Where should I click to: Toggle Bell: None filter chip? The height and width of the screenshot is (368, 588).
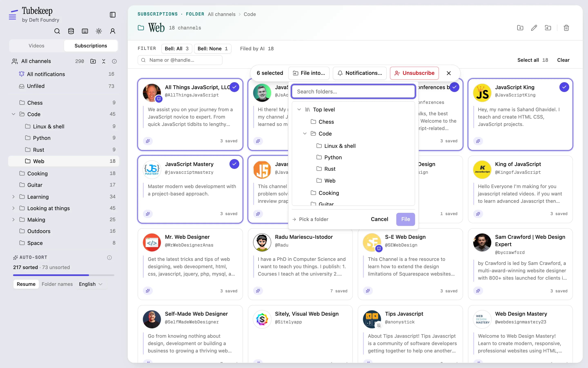coord(213,49)
